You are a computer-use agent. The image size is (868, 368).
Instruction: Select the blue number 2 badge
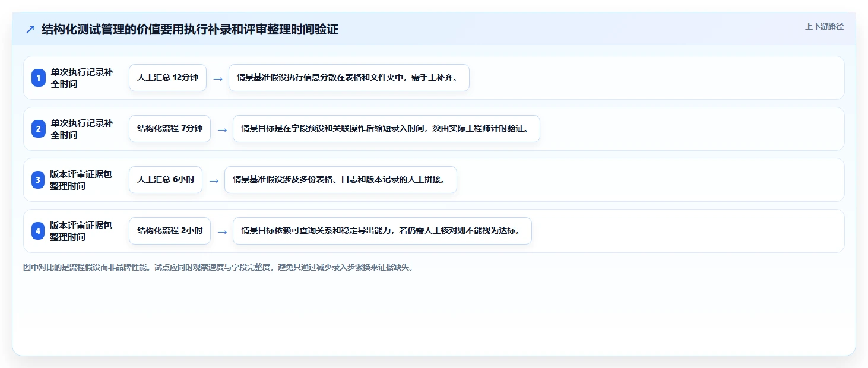tap(39, 129)
